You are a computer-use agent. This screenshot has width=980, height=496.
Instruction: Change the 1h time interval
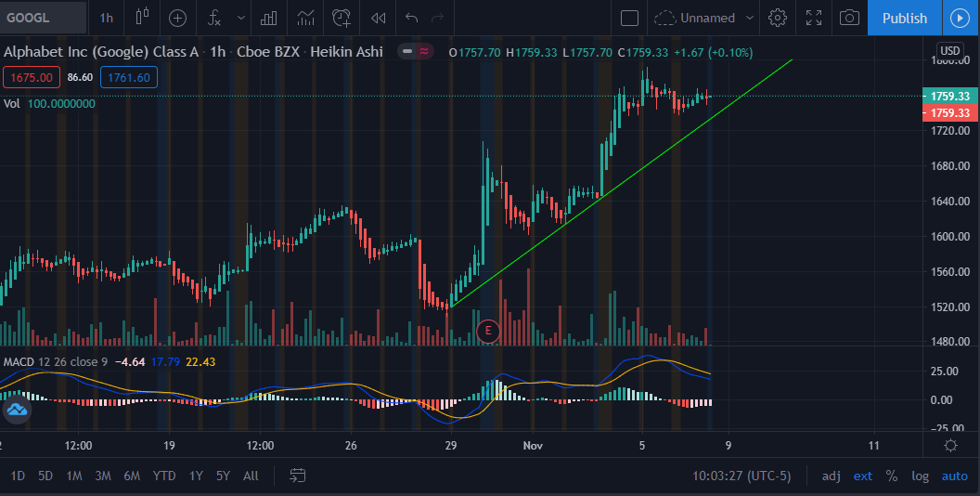[106, 18]
